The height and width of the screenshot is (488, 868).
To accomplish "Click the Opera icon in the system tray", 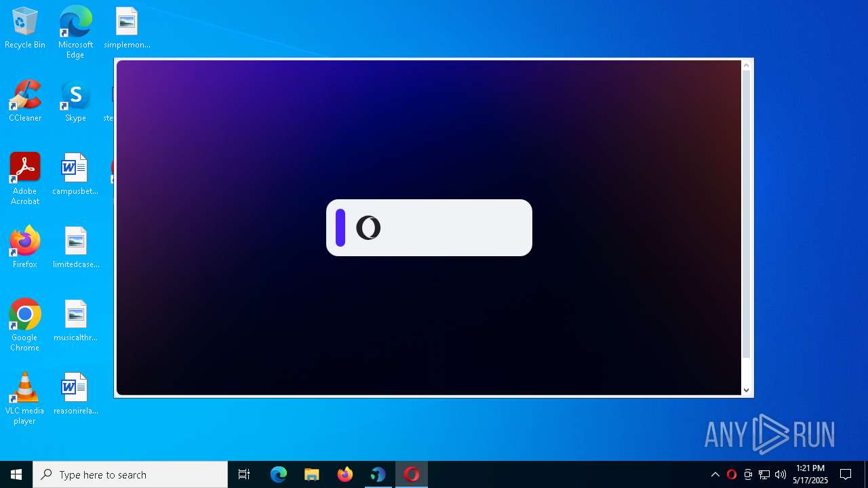I will point(732,474).
